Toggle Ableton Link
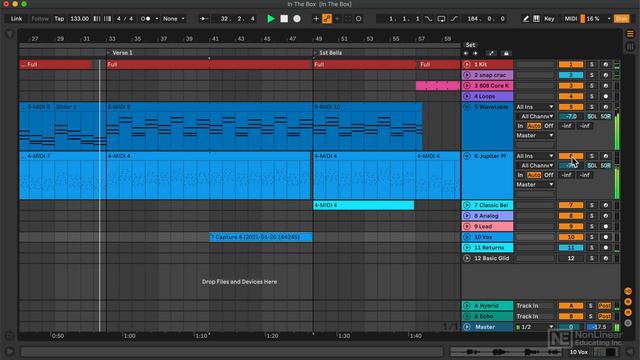Screen dimensions: 640x360 (16, 19)
